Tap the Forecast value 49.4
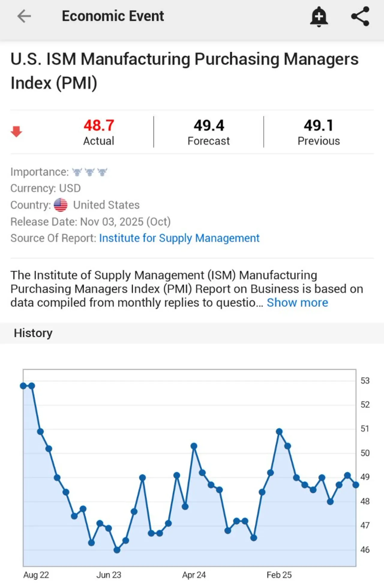This screenshot has width=384, height=588. (x=209, y=125)
